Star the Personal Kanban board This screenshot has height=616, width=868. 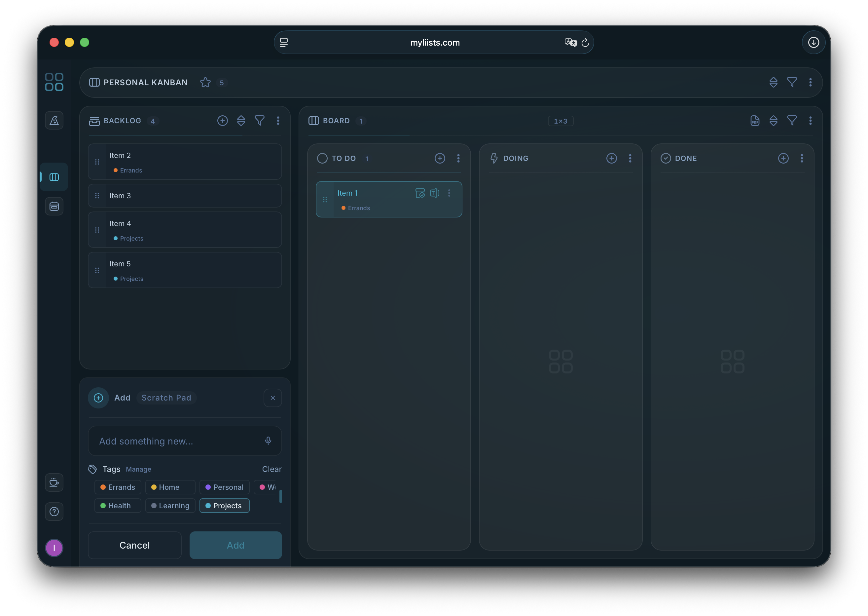pyautogui.click(x=205, y=83)
